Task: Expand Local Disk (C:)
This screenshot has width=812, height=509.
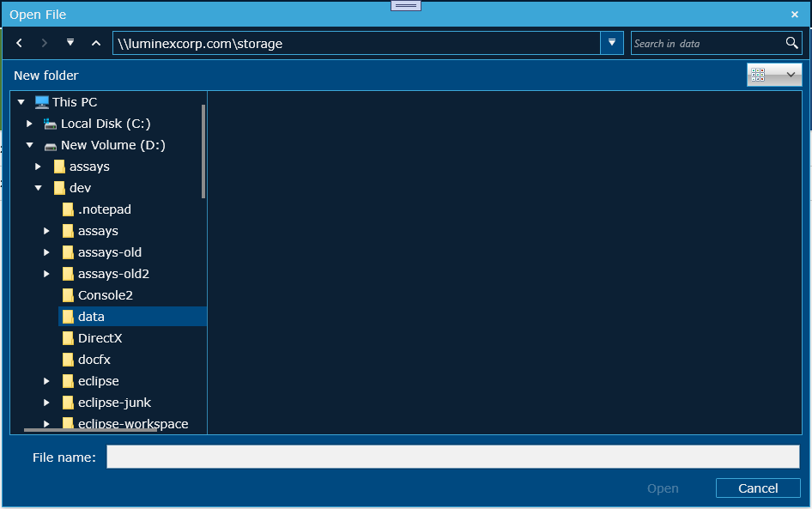Action: point(29,124)
